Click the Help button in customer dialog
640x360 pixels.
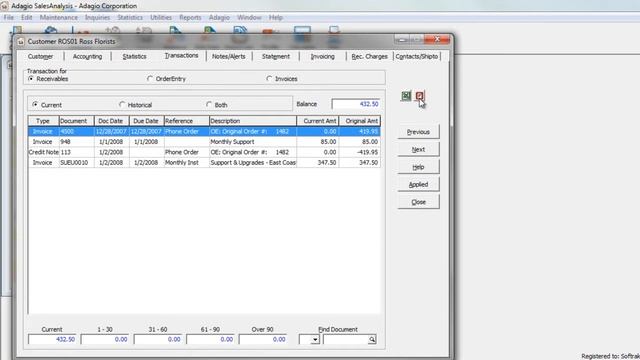(418, 167)
